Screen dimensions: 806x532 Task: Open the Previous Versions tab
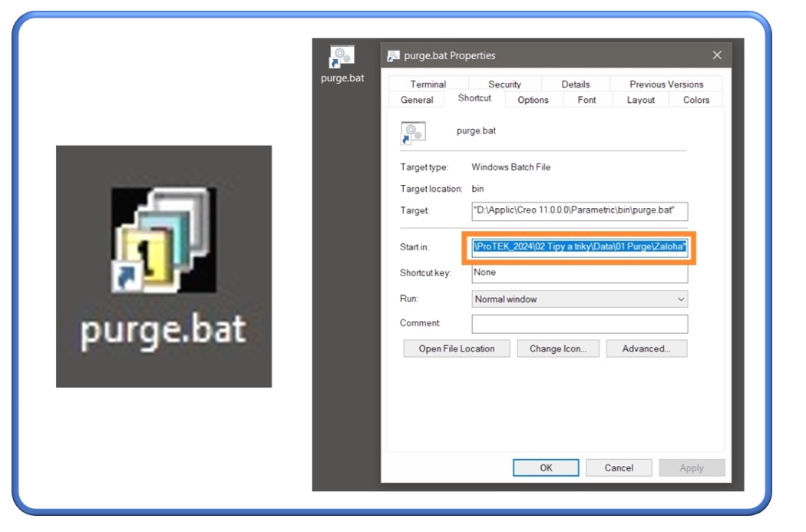pyautogui.click(x=666, y=84)
